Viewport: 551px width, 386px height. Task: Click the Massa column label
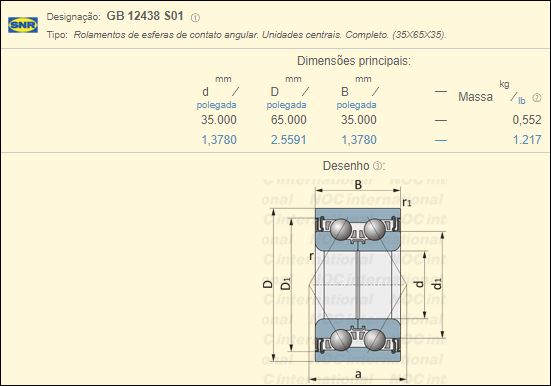pos(475,96)
